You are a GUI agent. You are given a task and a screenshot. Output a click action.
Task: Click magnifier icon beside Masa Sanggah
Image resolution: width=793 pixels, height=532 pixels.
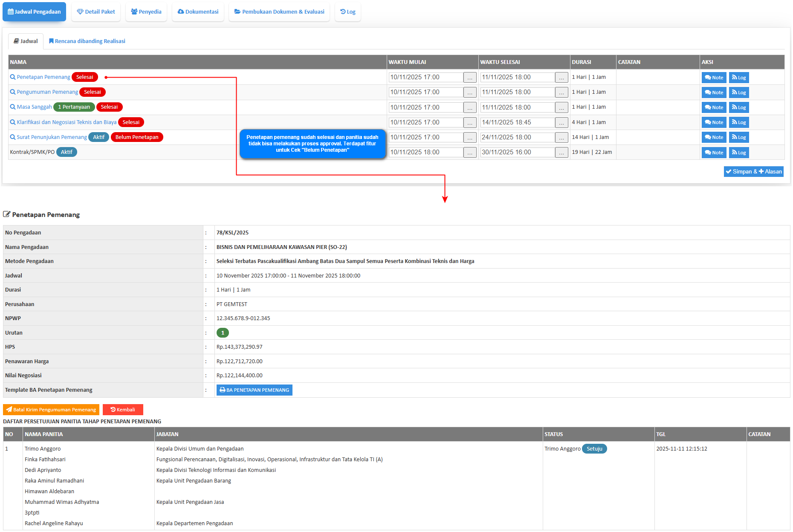click(x=13, y=107)
